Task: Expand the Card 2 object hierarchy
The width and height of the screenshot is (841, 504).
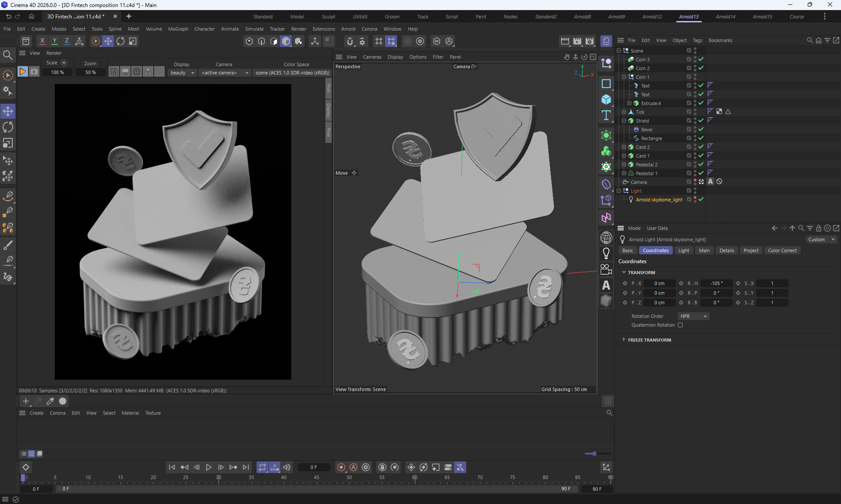Action: pyautogui.click(x=624, y=147)
